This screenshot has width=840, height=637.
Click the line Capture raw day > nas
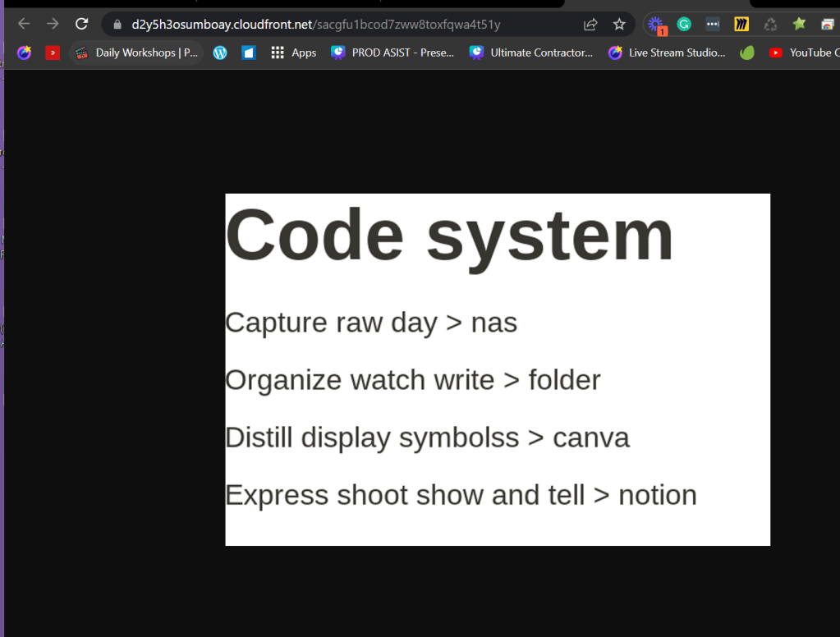(x=371, y=323)
